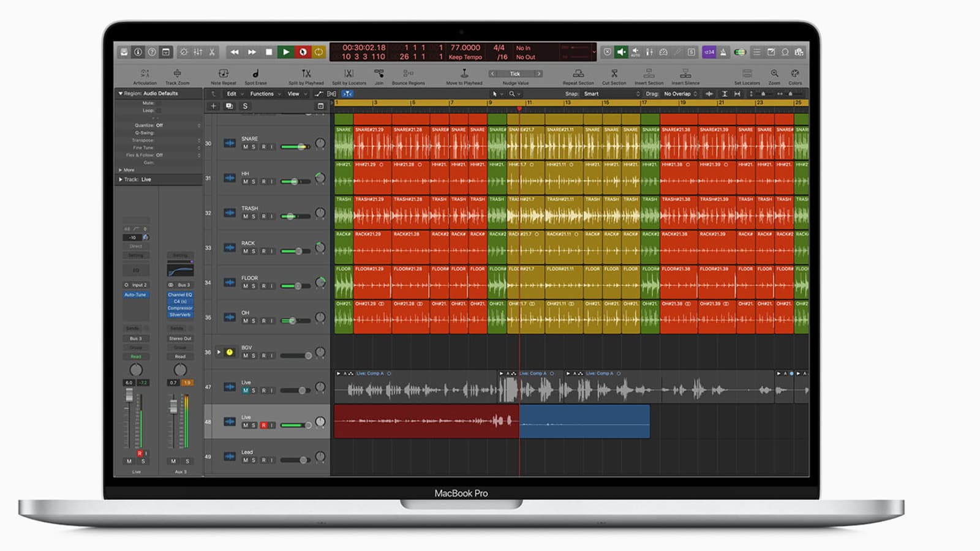Solo the HH track
The height and width of the screenshot is (551, 980).
pyautogui.click(x=254, y=182)
